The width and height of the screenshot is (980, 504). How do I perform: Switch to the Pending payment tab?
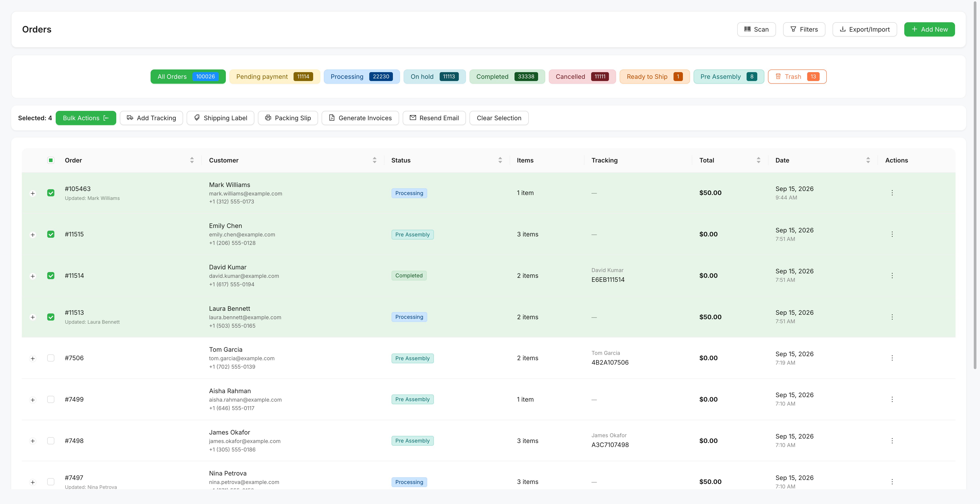[274, 76]
